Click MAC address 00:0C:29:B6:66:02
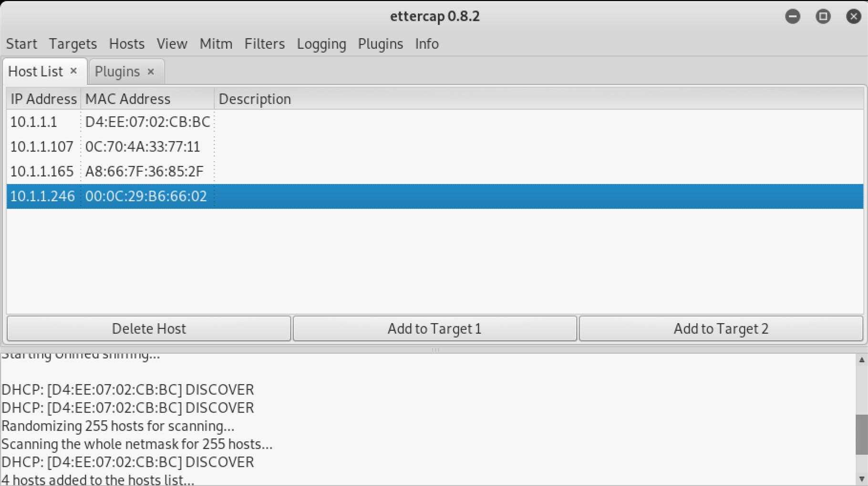Image resolution: width=868 pixels, height=486 pixels. pos(146,196)
